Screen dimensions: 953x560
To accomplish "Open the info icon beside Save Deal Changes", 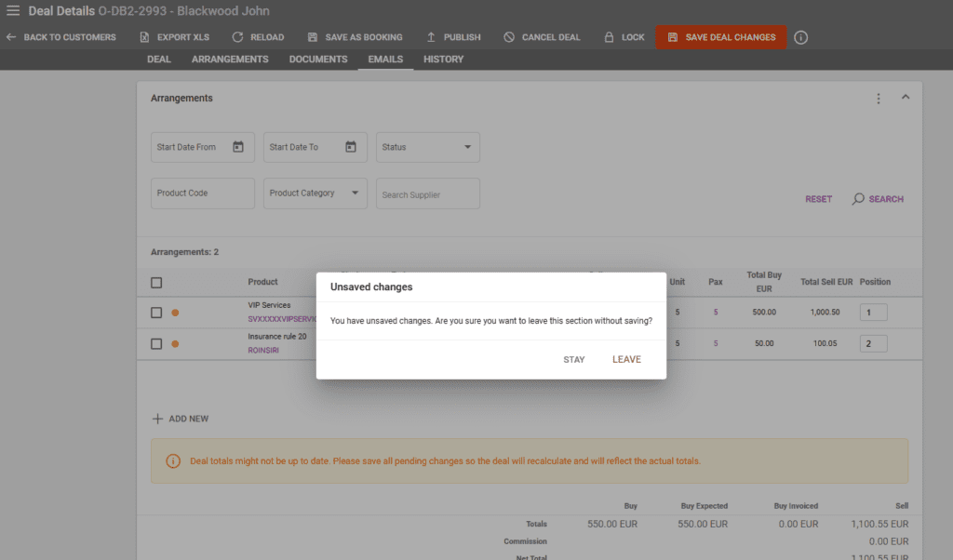I will [x=800, y=37].
